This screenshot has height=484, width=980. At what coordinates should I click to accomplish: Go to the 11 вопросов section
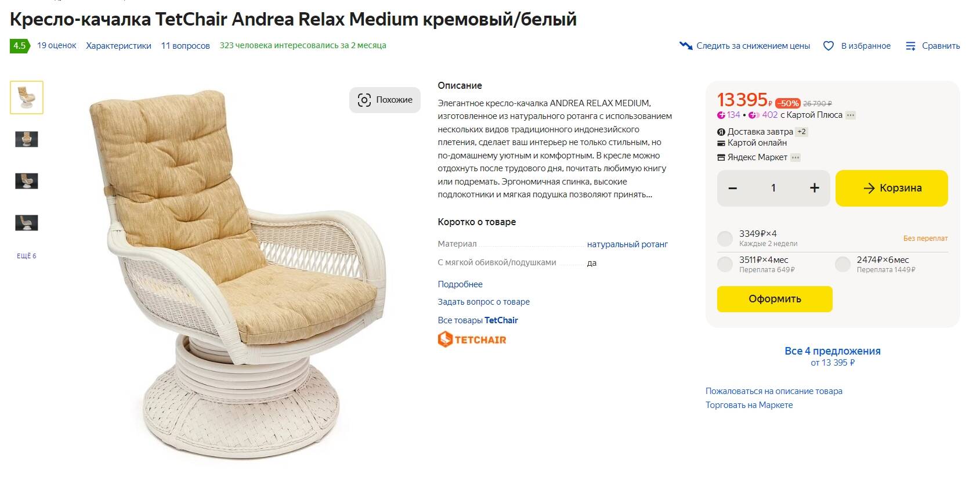click(x=185, y=46)
